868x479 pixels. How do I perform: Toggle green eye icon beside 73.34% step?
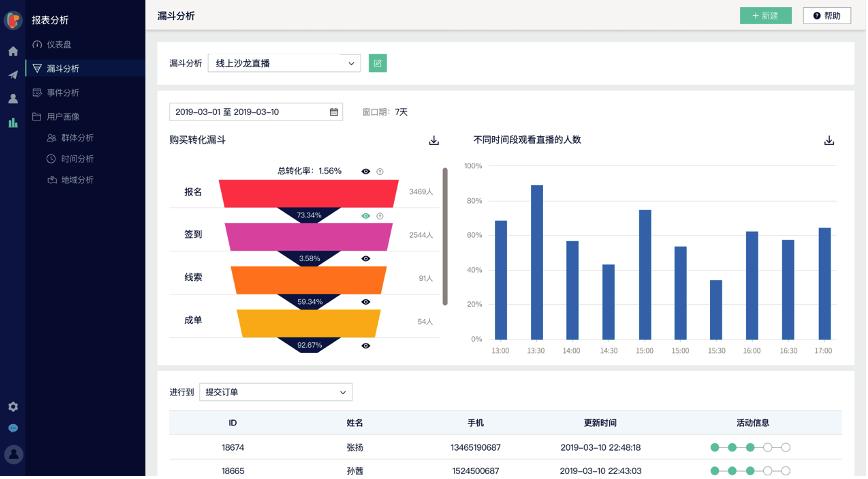pyautogui.click(x=365, y=216)
